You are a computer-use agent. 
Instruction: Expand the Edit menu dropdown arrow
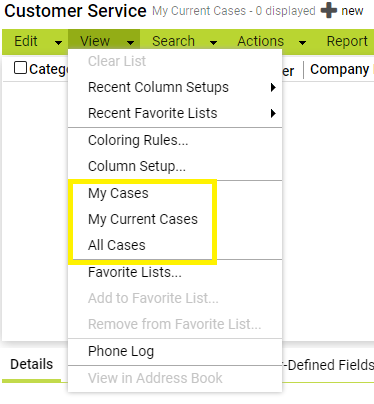(58, 43)
